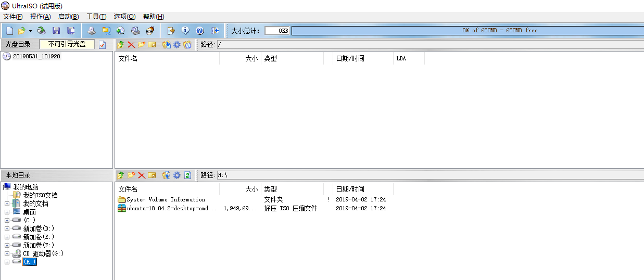The width and height of the screenshot is (644, 280).
Task: Click the Save As double-floppy icon
Action: [71, 31]
